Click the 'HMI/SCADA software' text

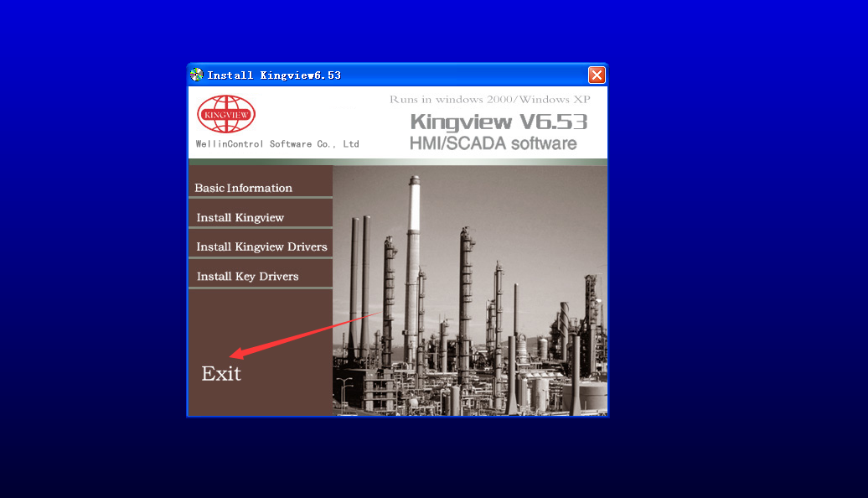tap(493, 143)
